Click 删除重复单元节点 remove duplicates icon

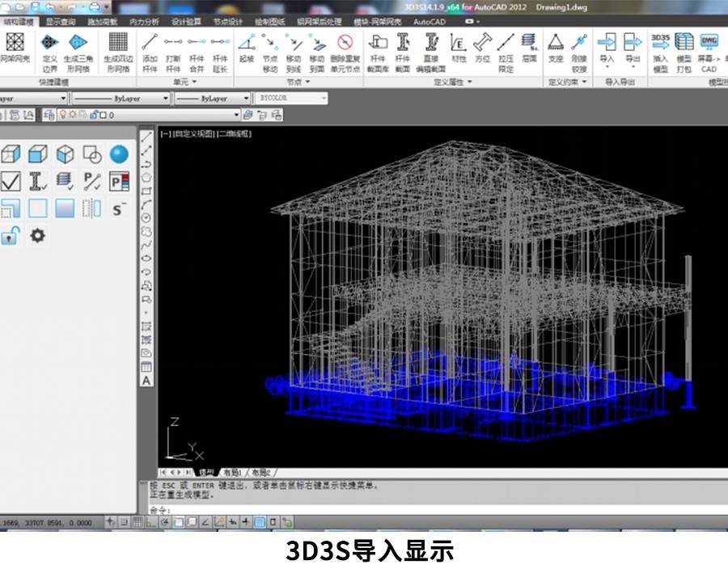tap(345, 53)
